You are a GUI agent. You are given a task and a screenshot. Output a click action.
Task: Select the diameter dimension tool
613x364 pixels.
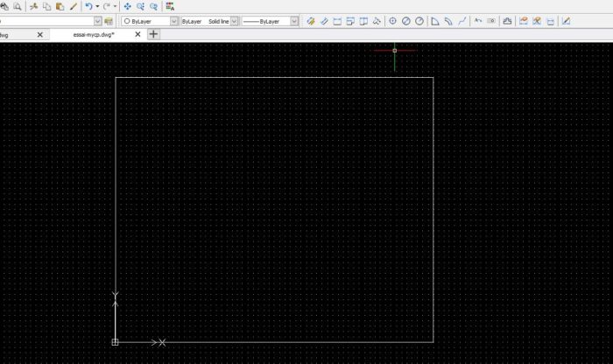click(406, 21)
